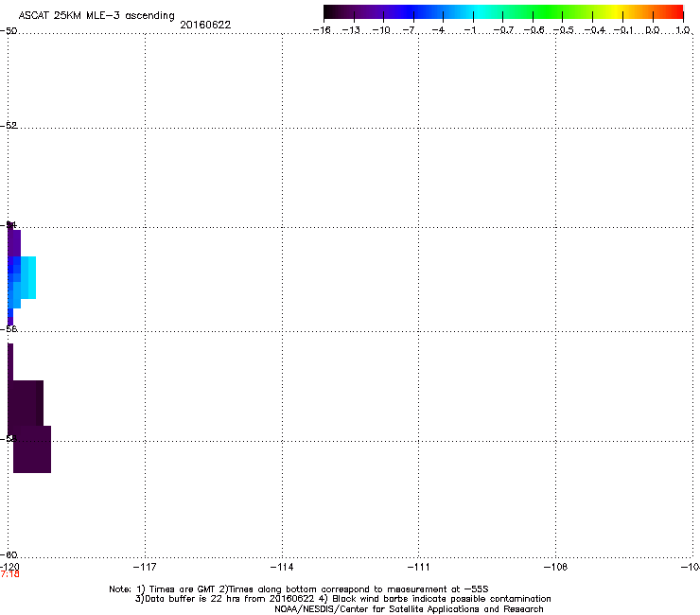Click the -0.4 color scale tick label
This screenshot has width=700, height=615.
[x=595, y=30]
